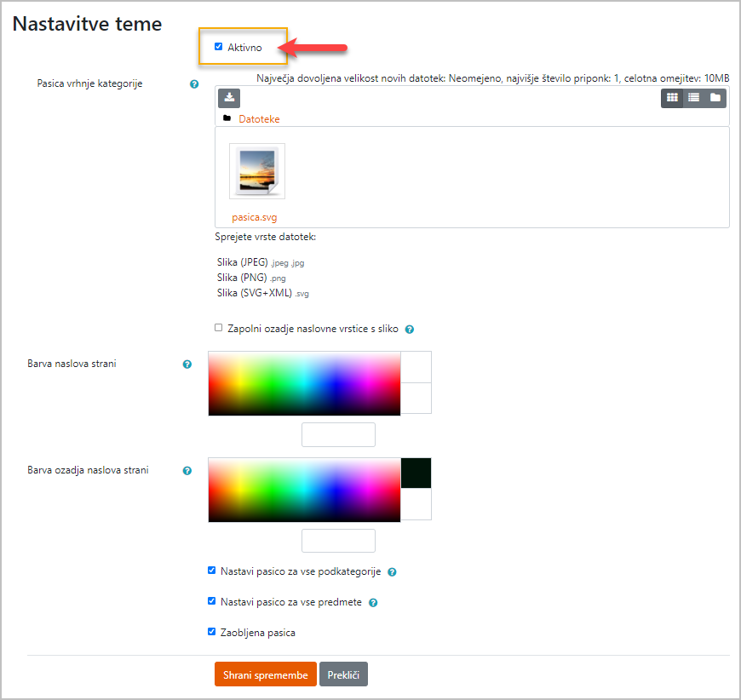
Task: Switch file manager to icon grid view
Action: coord(672,98)
